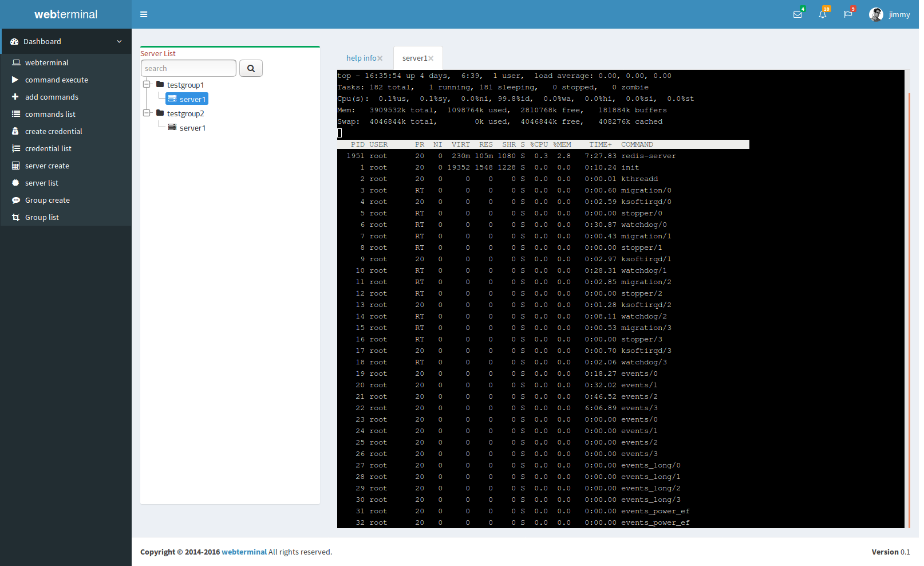Switch to the help info tab
The width and height of the screenshot is (924, 566).
click(x=361, y=58)
